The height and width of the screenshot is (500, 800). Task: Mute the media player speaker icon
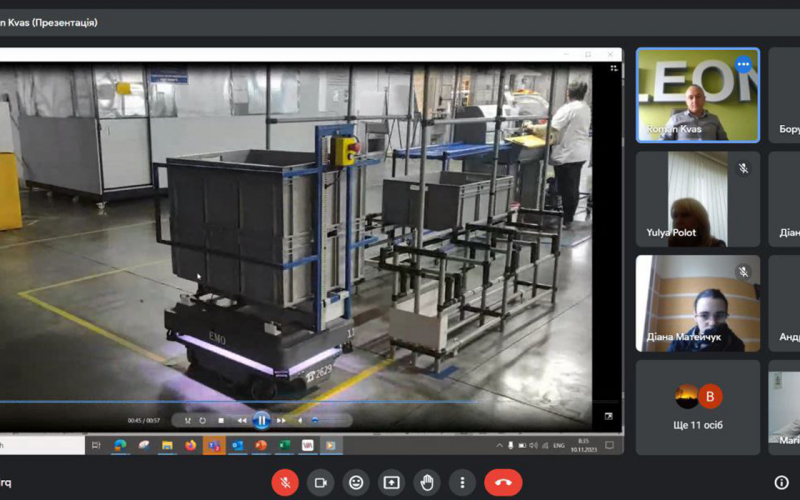301,420
